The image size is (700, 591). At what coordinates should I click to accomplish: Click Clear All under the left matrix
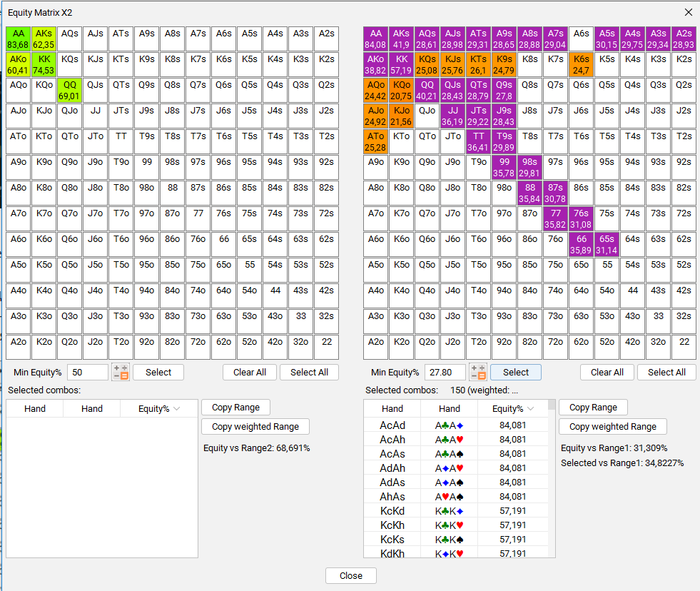pyautogui.click(x=250, y=372)
